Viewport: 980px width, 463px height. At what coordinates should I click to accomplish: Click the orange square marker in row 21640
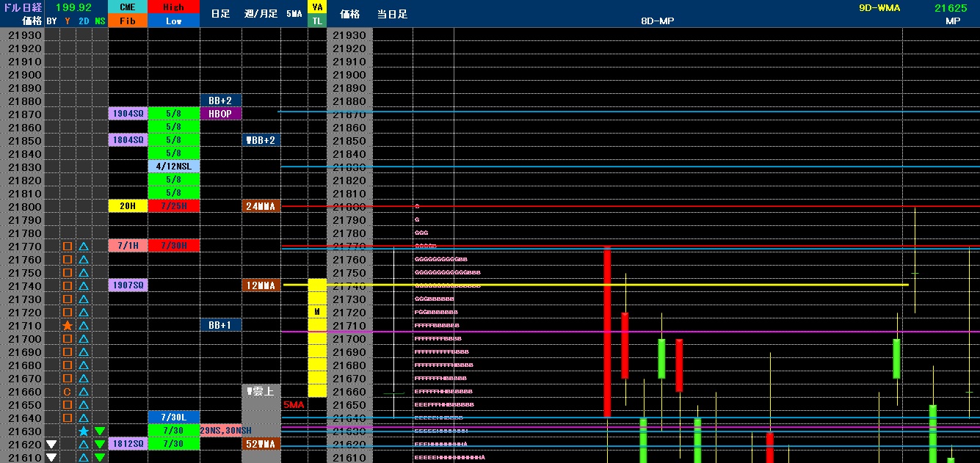(x=67, y=418)
